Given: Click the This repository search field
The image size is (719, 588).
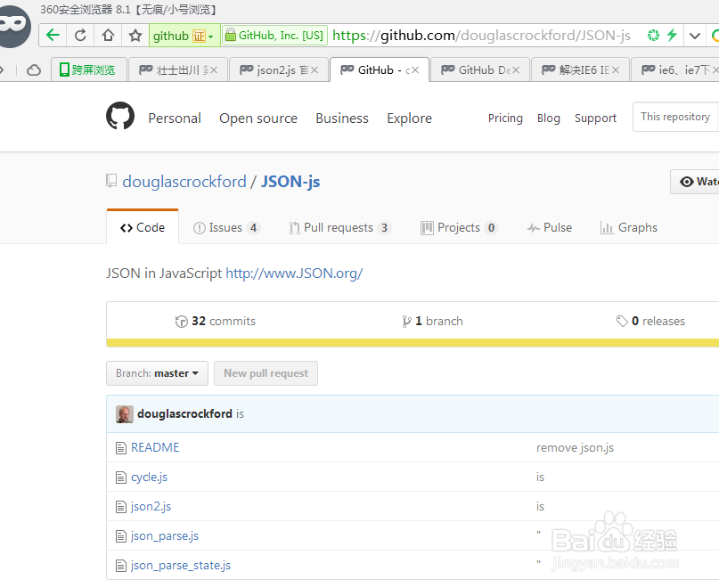Looking at the screenshot, I should click(674, 116).
